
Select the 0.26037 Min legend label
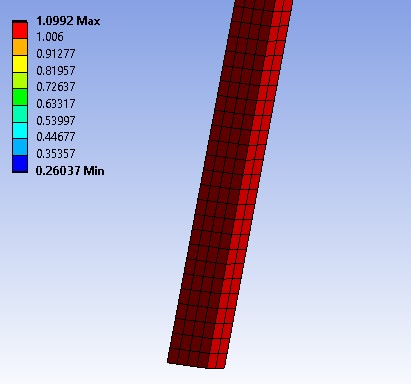tap(70, 171)
